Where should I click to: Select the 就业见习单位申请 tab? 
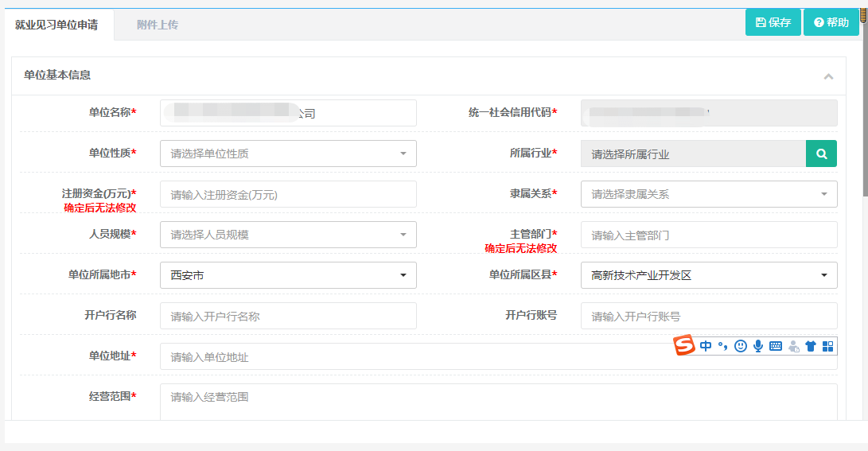pyautogui.click(x=56, y=25)
